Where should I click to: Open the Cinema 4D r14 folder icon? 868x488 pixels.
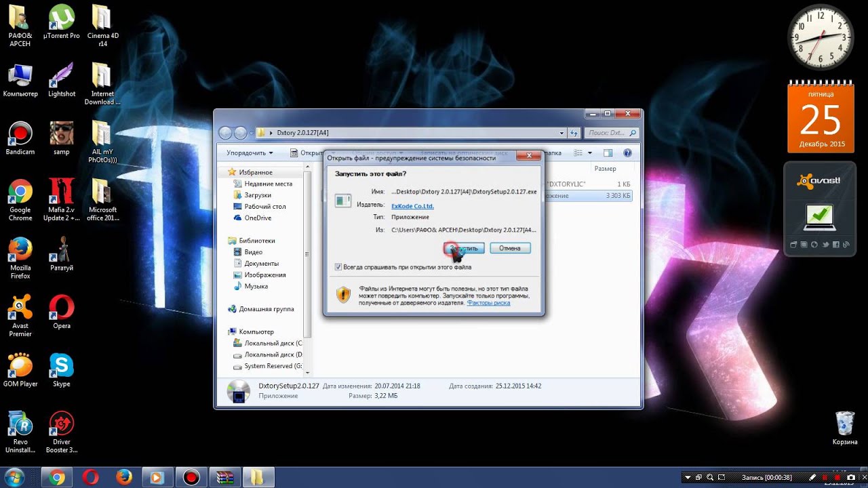[x=102, y=26]
